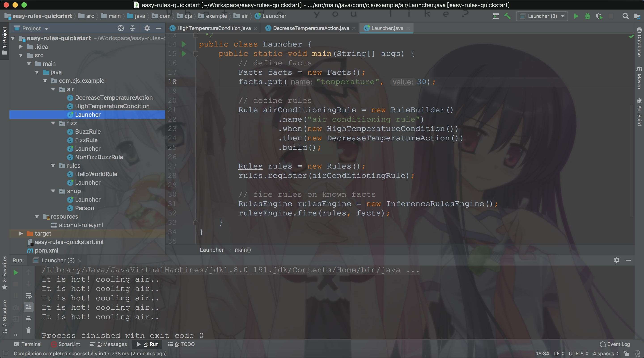The width and height of the screenshot is (644, 358).
Task: Start debugging with the bug icon
Action: pyautogui.click(x=587, y=16)
